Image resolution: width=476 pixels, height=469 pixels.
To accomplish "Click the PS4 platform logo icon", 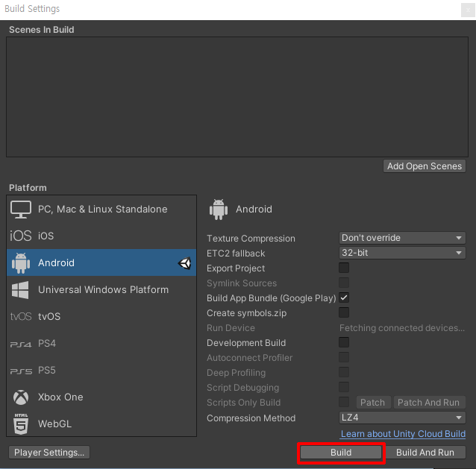I will 21,344.
